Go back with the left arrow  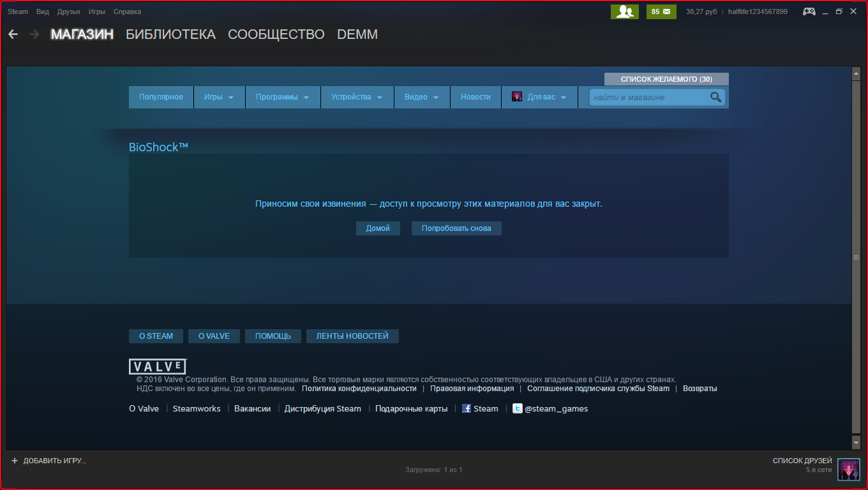13,34
